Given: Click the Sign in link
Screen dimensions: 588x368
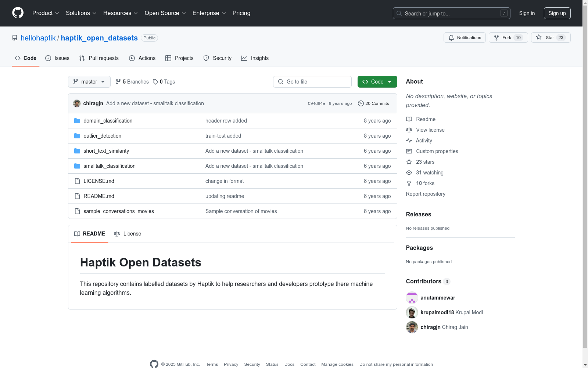Looking at the screenshot, I should (x=527, y=13).
